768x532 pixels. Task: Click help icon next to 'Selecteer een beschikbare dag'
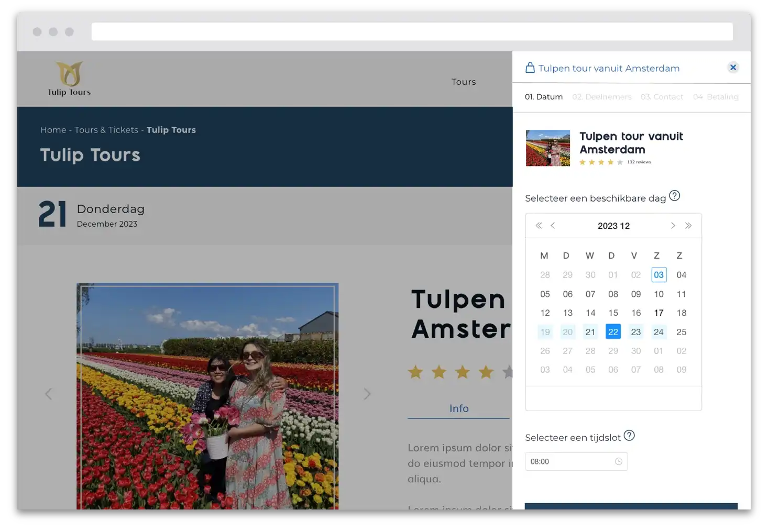coord(675,196)
